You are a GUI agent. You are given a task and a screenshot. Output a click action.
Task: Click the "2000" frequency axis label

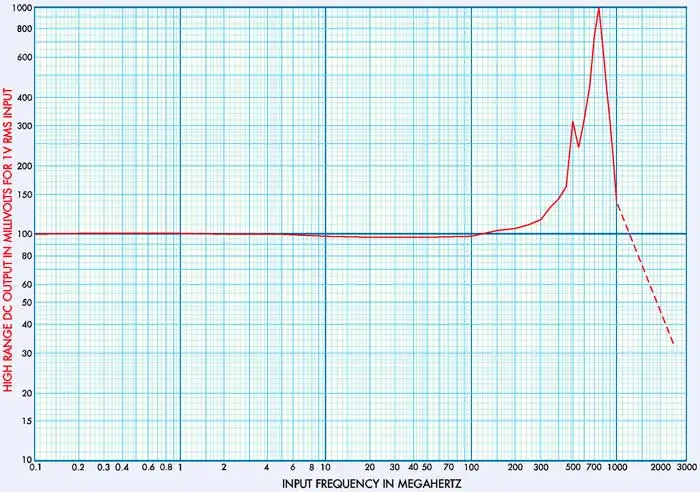coord(661,467)
